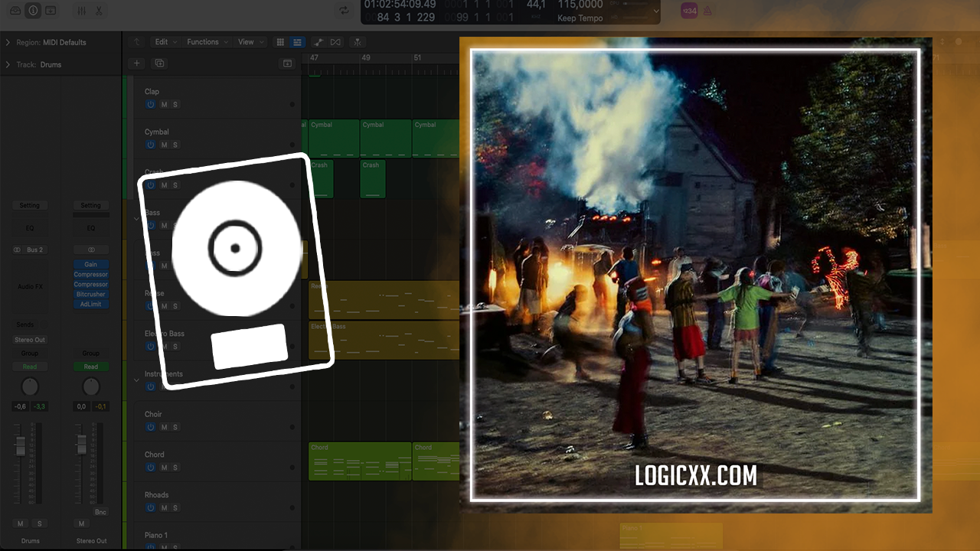Screen dimensions: 980x551
Task: Mute the Cymbal track
Action: point(164,145)
